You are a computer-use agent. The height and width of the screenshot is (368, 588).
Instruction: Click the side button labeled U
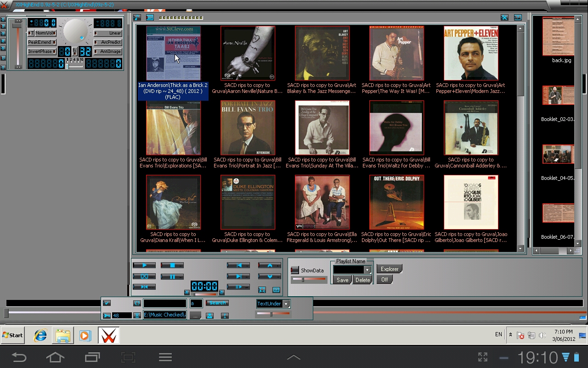(x=3, y=58)
